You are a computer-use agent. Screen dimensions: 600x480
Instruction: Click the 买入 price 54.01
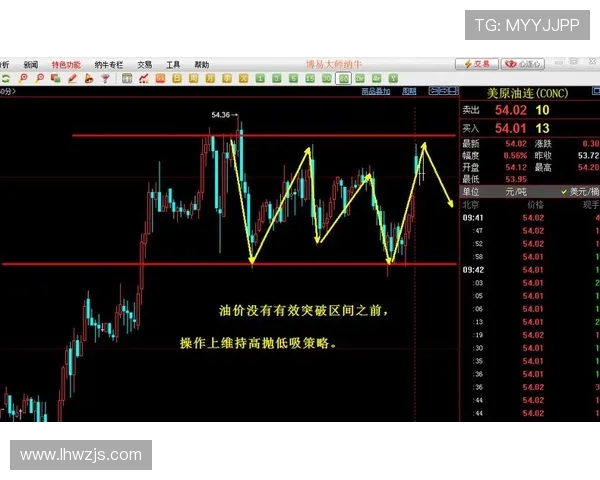[511, 128]
